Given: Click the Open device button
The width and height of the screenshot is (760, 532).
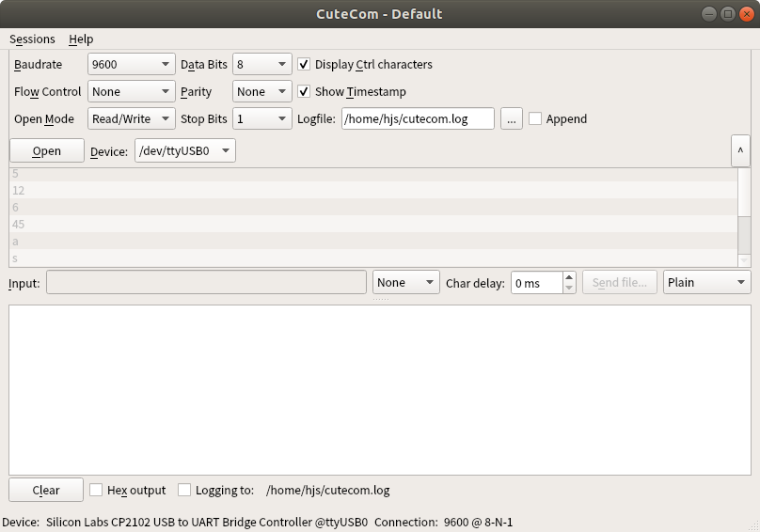Looking at the screenshot, I should click(47, 150).
